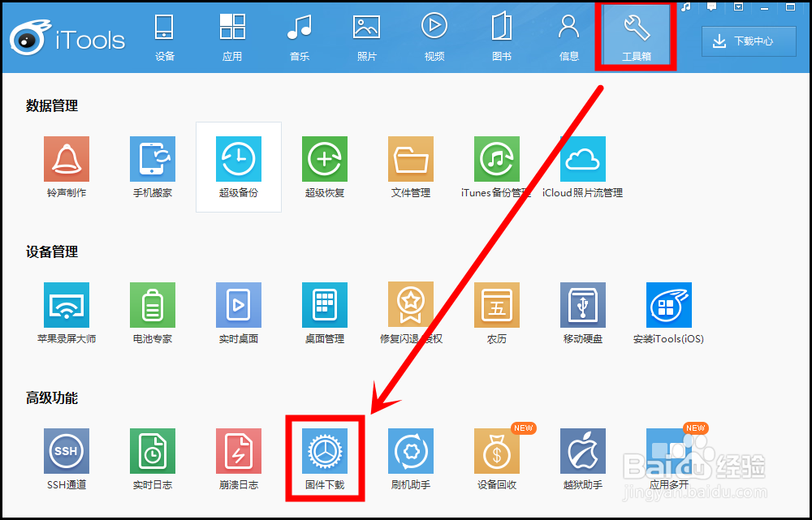Open the 桌面管理 desktop manager

tap(325, 305)
